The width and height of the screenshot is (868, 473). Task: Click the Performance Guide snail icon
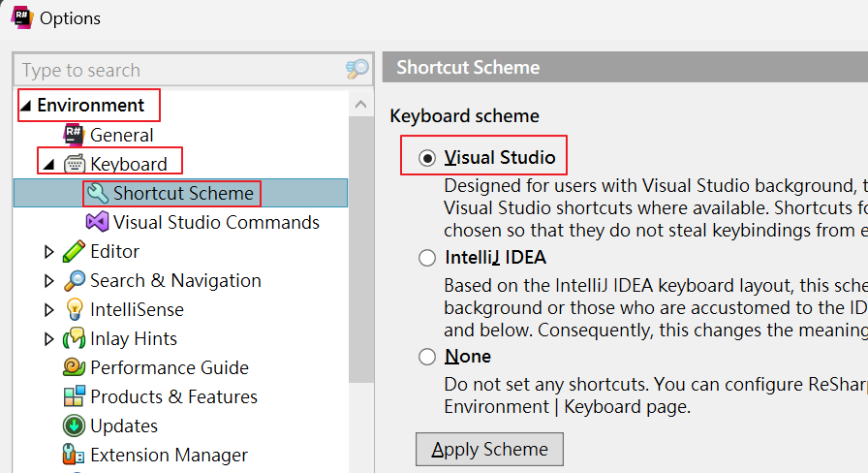pos(74,367)
